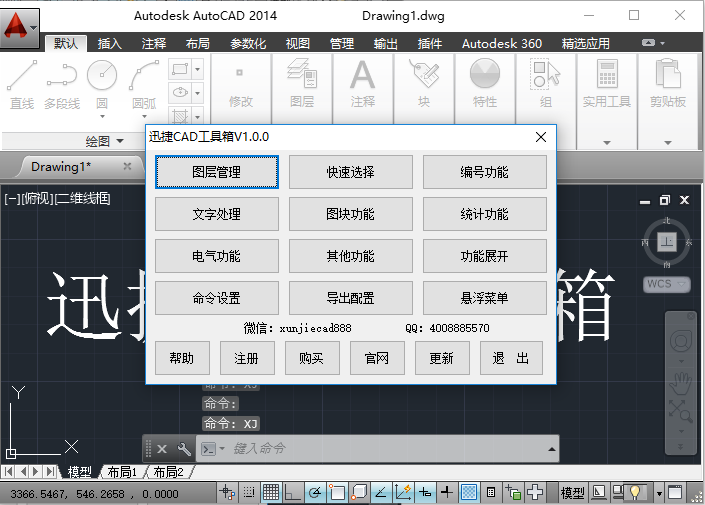Open the ellipse tool dropdown arrow
The height and width of the screenshot is (505, 705).
point(197,93)
